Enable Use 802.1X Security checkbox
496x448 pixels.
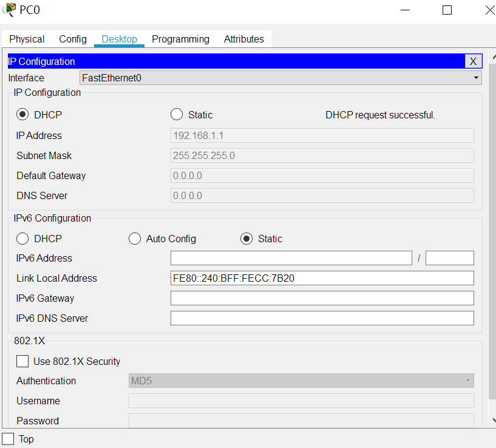click(22, 361)
